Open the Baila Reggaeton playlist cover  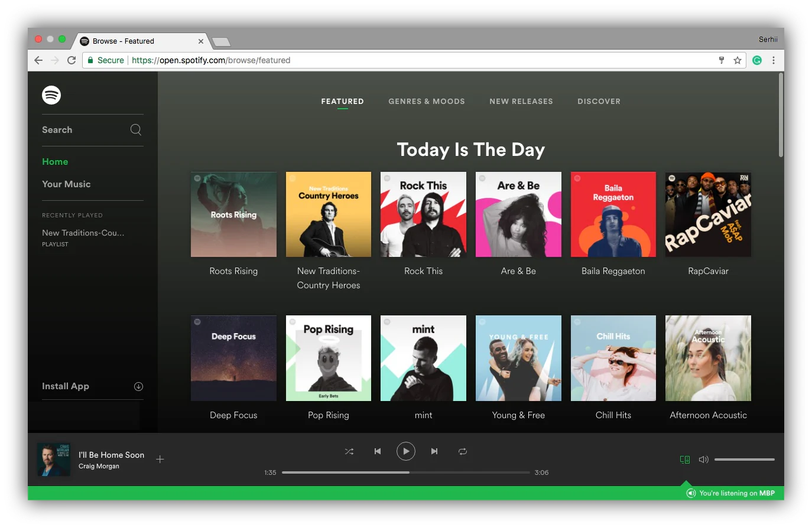[613, 214]
